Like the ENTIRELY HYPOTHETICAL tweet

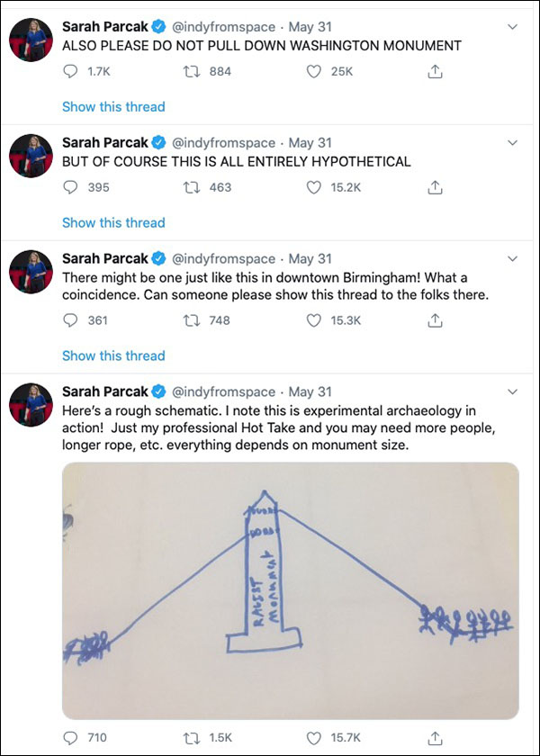(x=314, y=188)
